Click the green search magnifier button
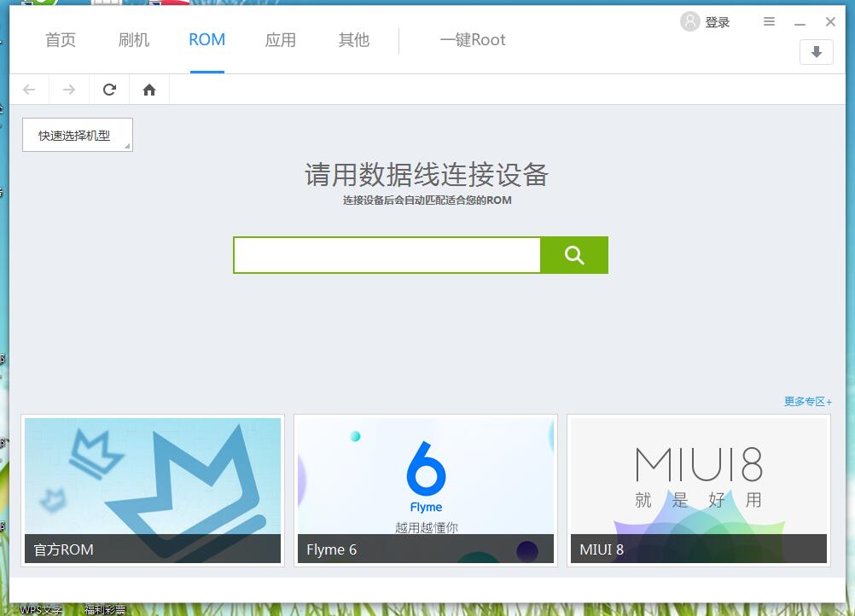This screenshot has width=855, height=616. point(574,255)
